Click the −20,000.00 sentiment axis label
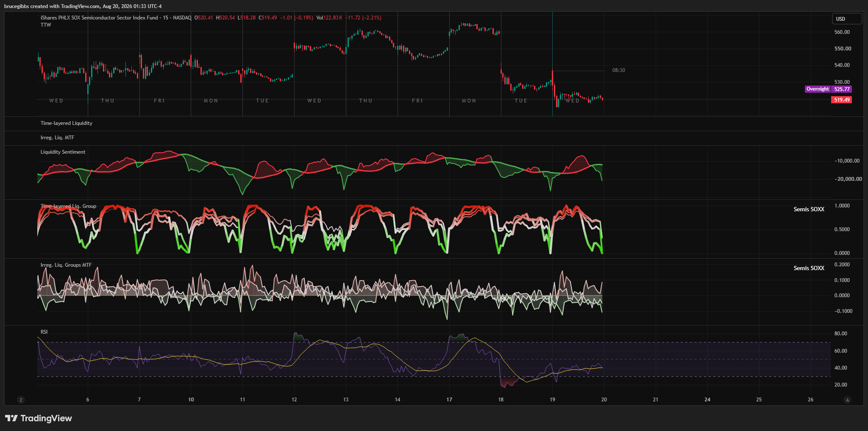 coord(848,179)
